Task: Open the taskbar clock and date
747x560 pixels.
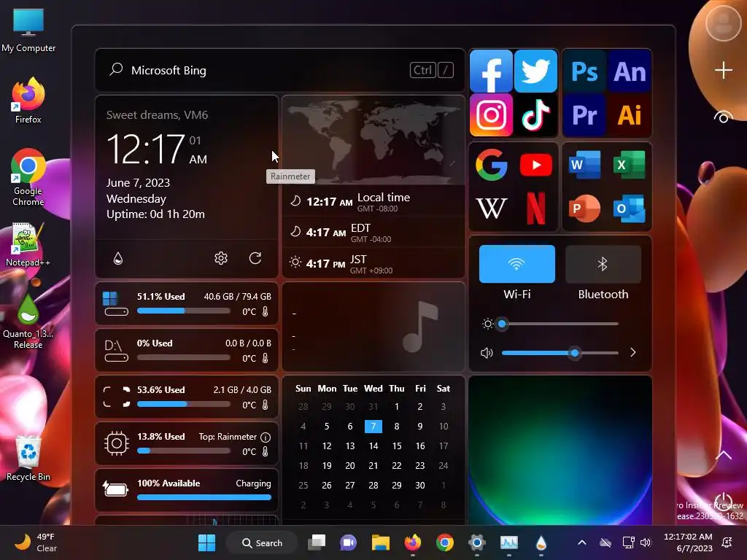Action: [687, 542]
